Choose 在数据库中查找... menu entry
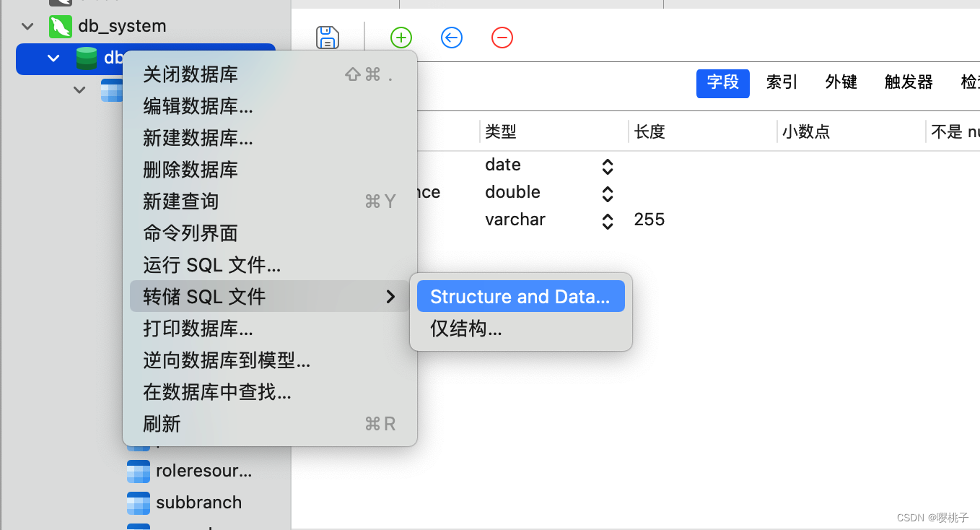 click(x=270, y=392)
